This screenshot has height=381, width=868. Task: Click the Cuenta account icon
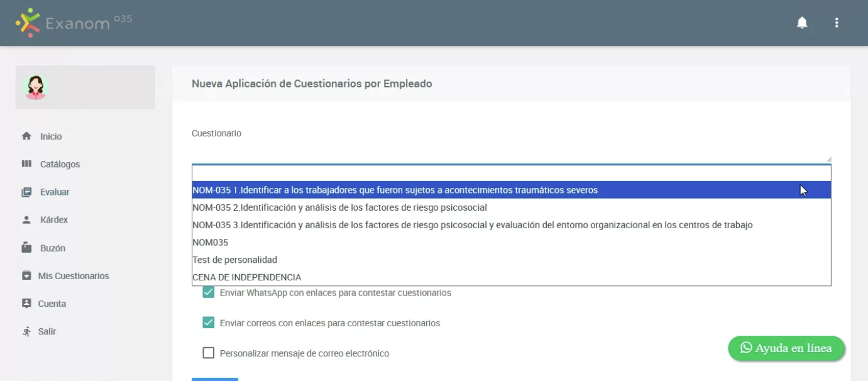26,303
